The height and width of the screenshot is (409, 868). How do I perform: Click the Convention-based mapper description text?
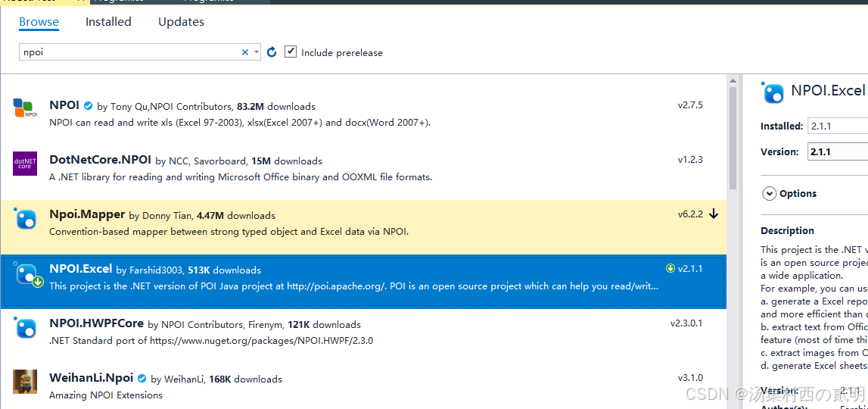pos(229,232)
